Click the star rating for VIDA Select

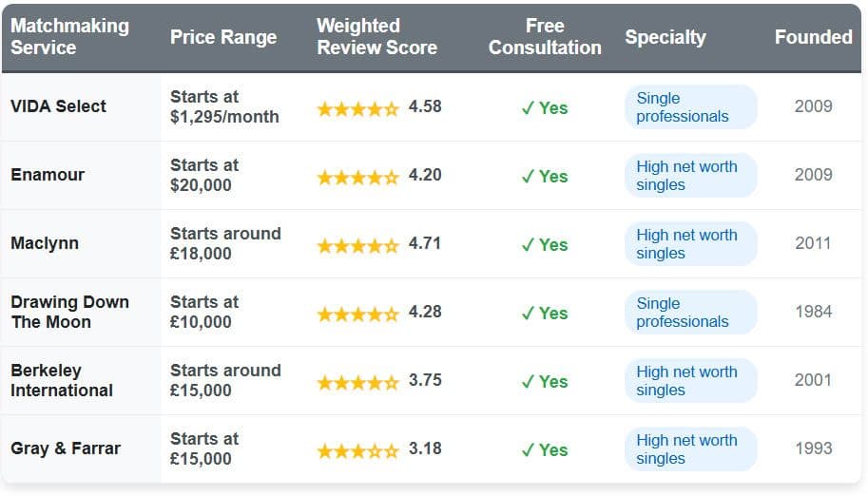pyautogui.click(x=357, y=108)
